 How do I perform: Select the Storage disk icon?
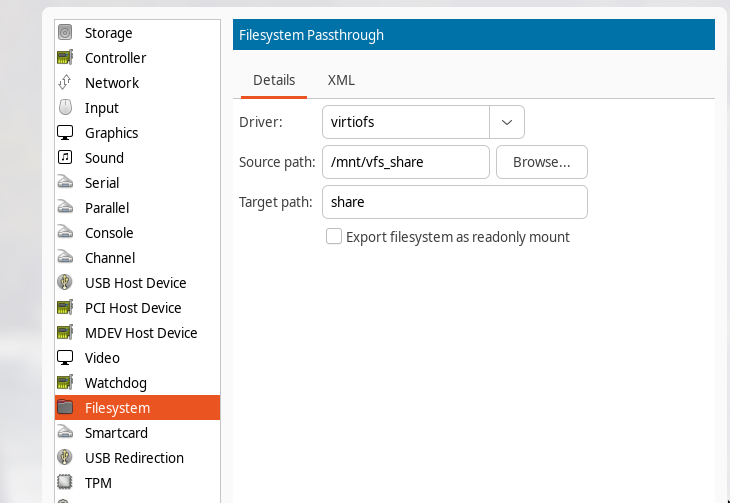click(x=65, y=33)
